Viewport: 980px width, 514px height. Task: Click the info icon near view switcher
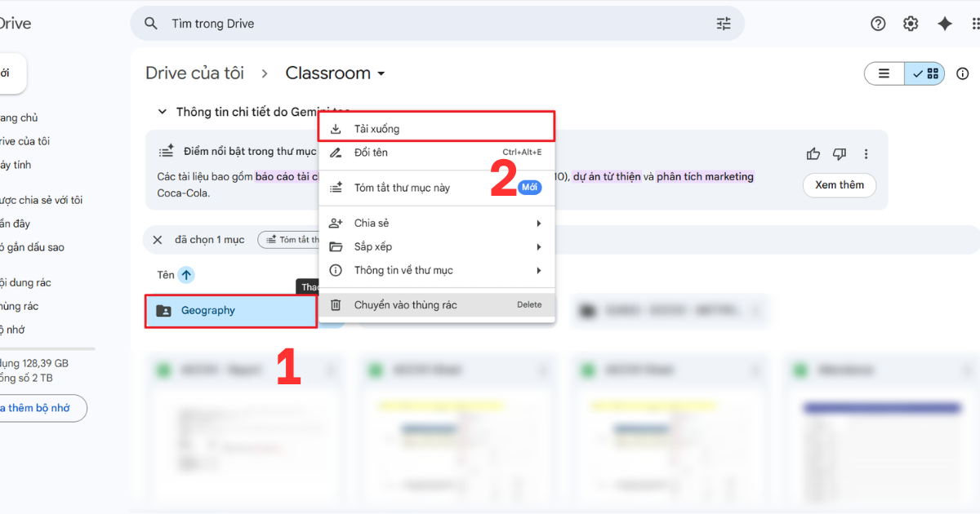962,73
